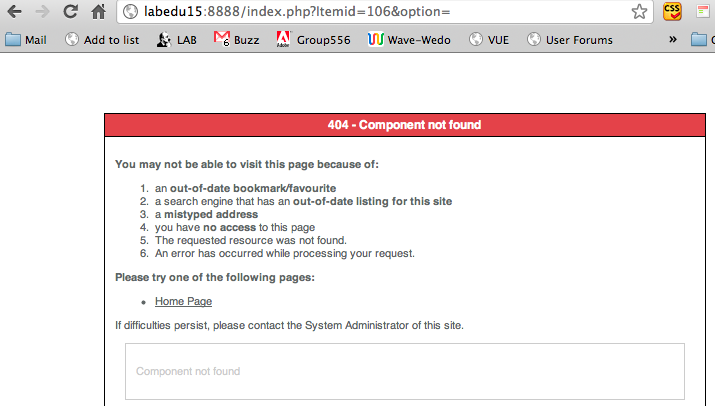715x406 pixels.
Task: Reload the page with the refresh icon
Action: [71, 11]
